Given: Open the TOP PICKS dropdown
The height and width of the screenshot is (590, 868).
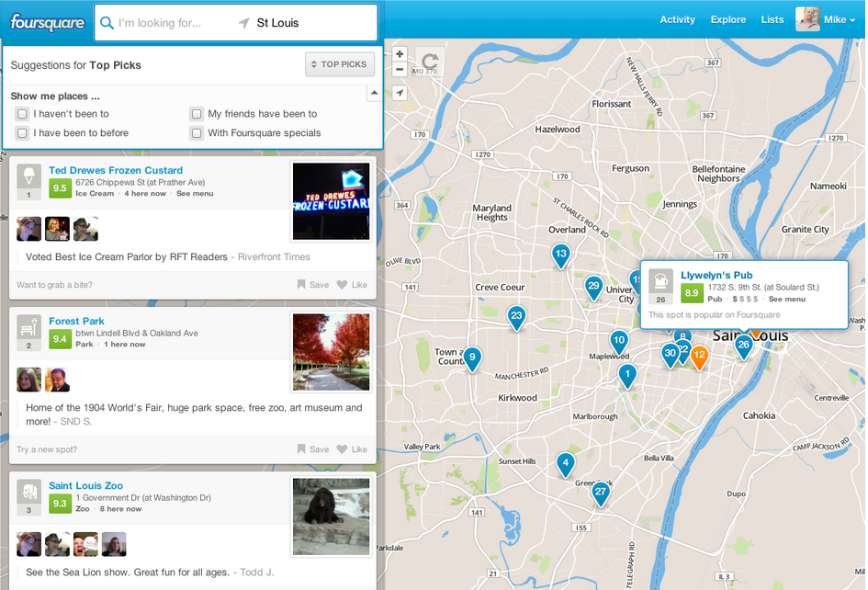Looking at the screenshot, I should click(x=339, y=64).
